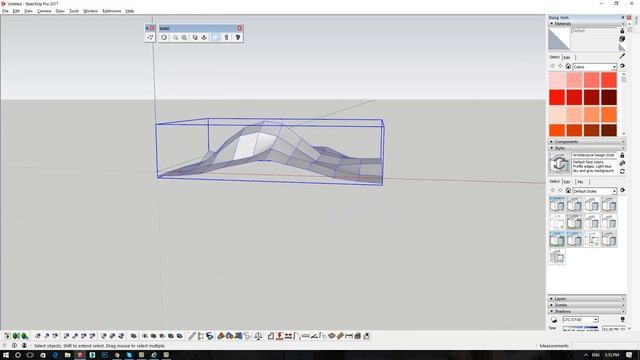
Task: Open the Draw menu
Action: 60,11
